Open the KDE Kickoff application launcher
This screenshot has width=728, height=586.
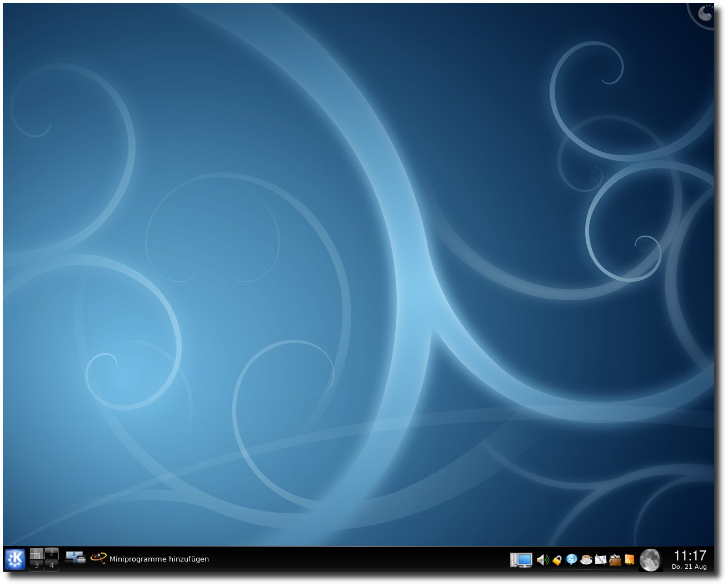15,559
